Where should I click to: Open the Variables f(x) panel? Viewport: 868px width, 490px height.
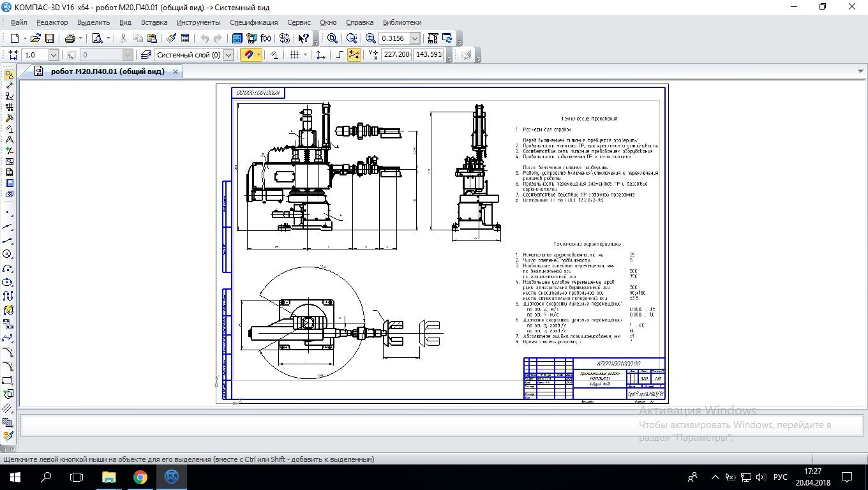[x=266, y=38]
